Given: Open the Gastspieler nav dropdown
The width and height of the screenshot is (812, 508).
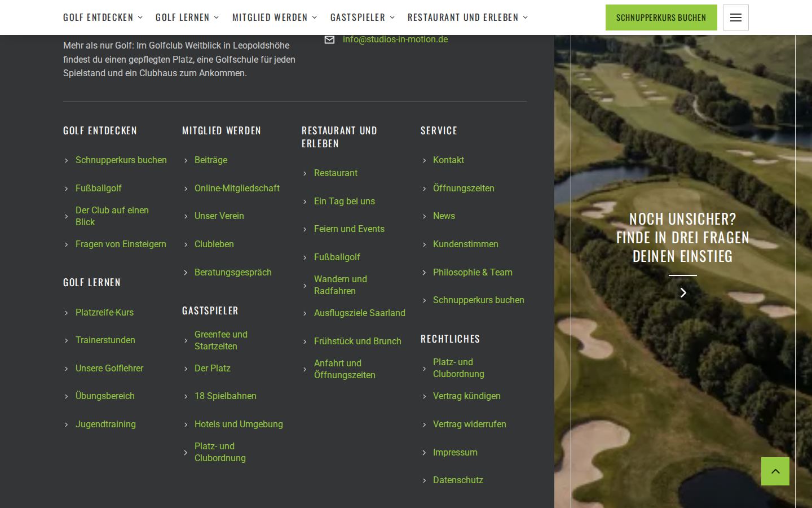Looking at the screenshot, I should 363,17.
